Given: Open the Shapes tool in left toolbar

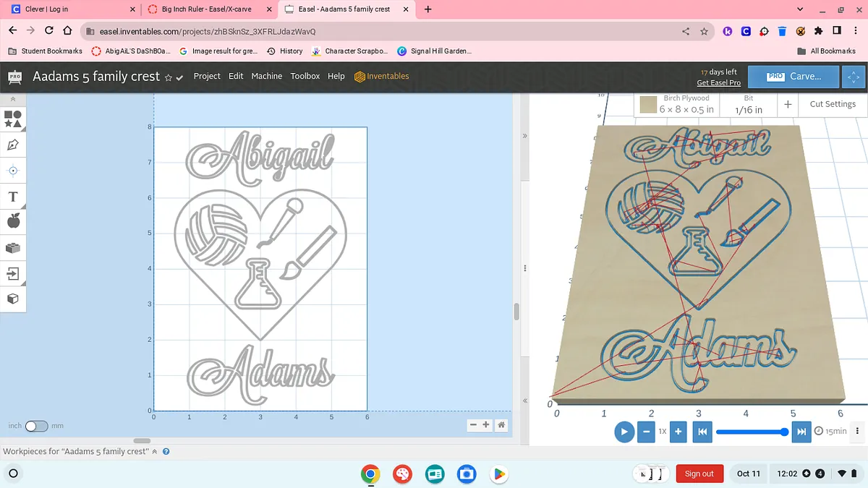Looking at the screenshot, I should point(13,119).
